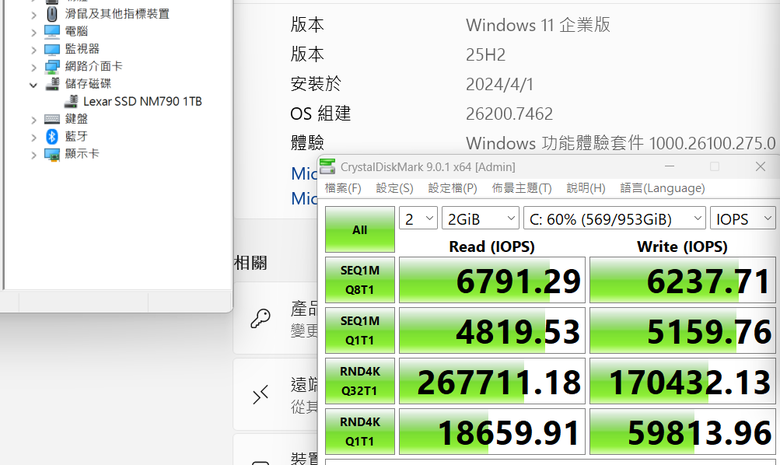Start the RND4K Q32T1 test
Image resolution: width=780 pixels, height=465 pixels.
pyautogui.click(x=360, y=381)
